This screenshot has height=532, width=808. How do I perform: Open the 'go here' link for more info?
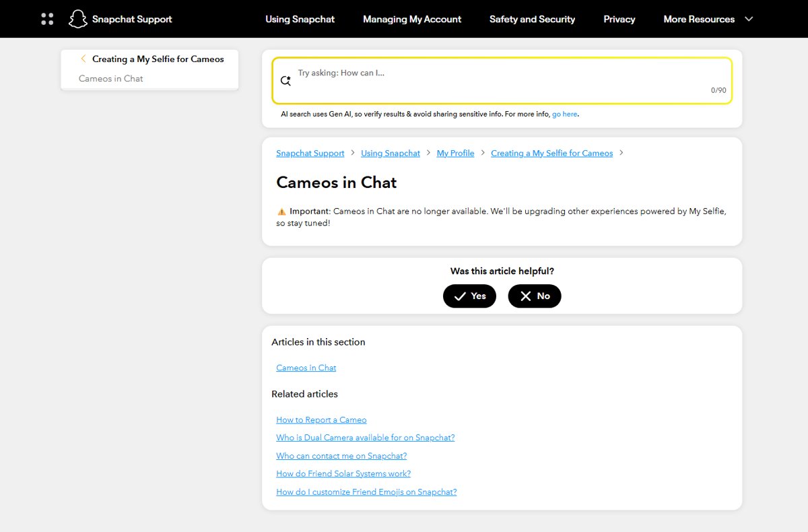(x=564, y=114)
